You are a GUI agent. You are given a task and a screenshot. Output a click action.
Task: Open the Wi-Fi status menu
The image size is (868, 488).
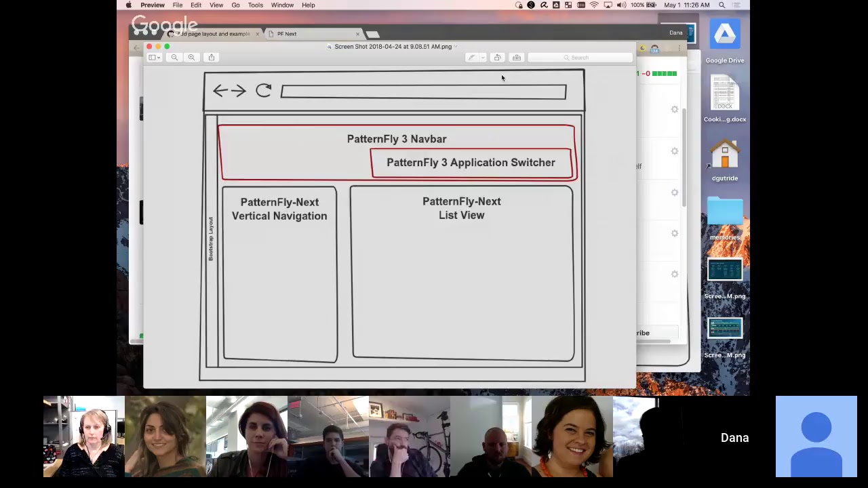pos(595,5)
